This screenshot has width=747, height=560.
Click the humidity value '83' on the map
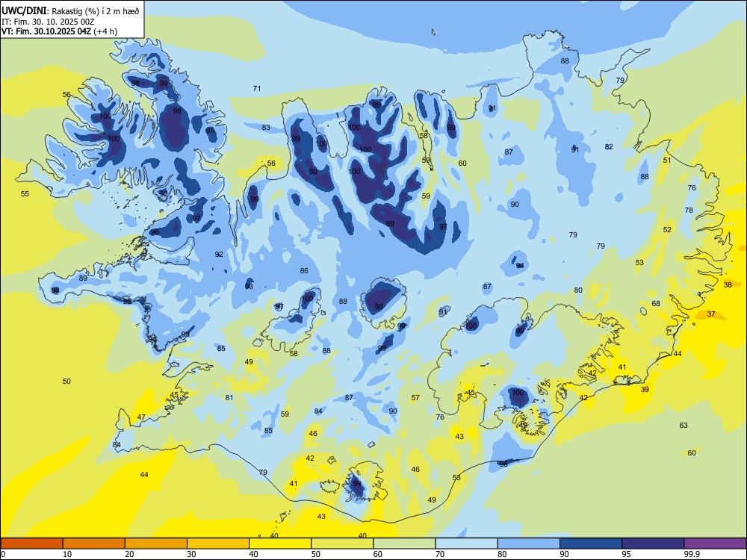(x=266, y=127)
